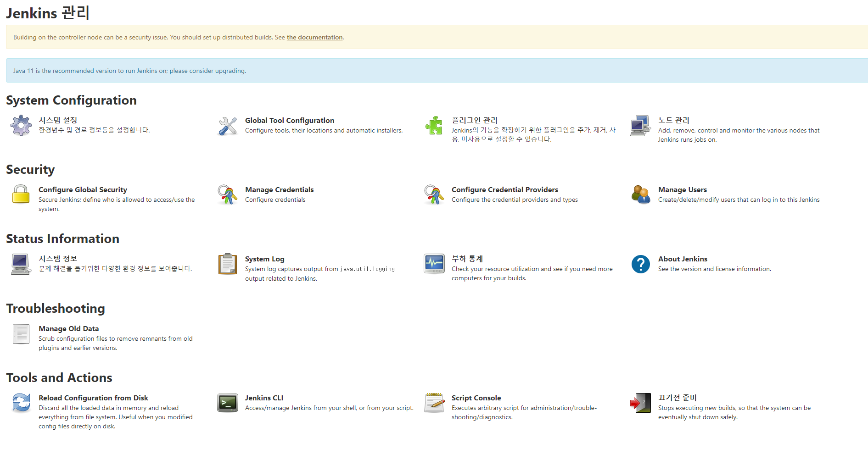Click the clipboard System Log icon
The width and height of the screenshot is (868, 460).
click(228, 264)
